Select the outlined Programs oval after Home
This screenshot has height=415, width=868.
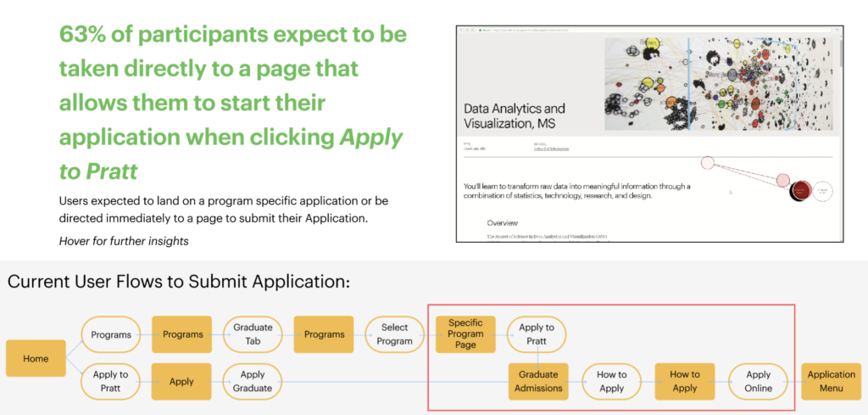pyautogui.click(x=111, y=334)
